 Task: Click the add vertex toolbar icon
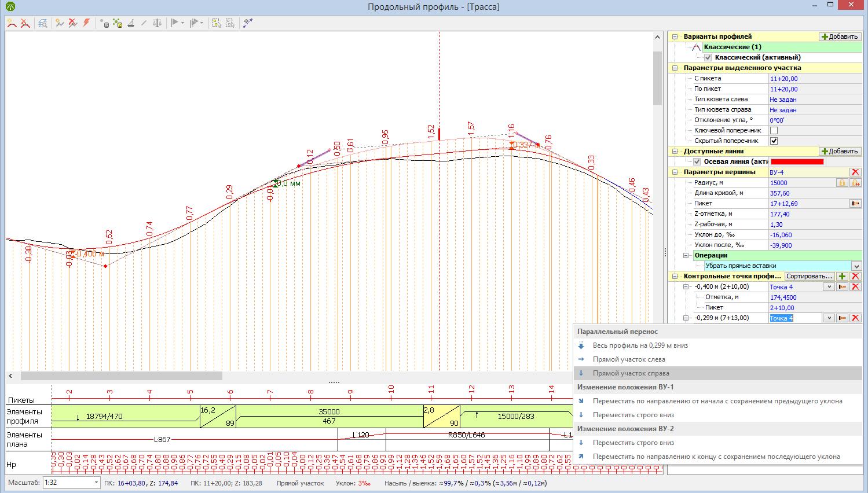point(12,23)
